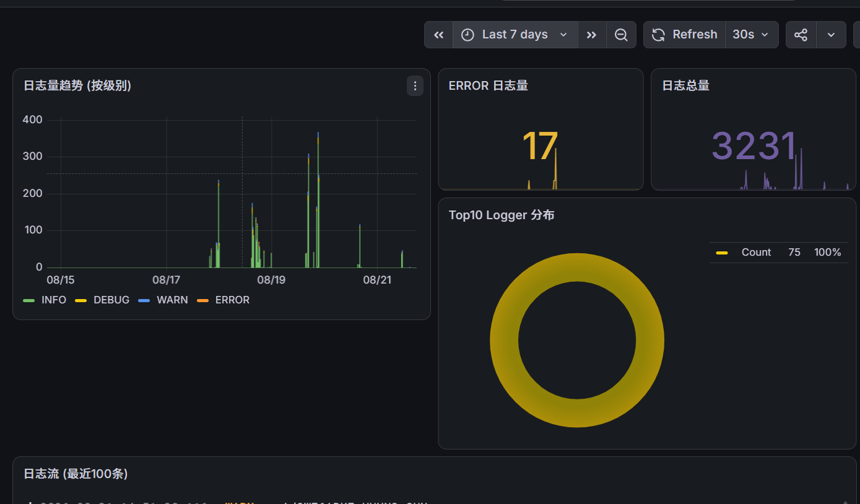Click the 75 value in pie legend
This screenshot has width=860, height=504.
pyautogui.click(x=794, y=252)
